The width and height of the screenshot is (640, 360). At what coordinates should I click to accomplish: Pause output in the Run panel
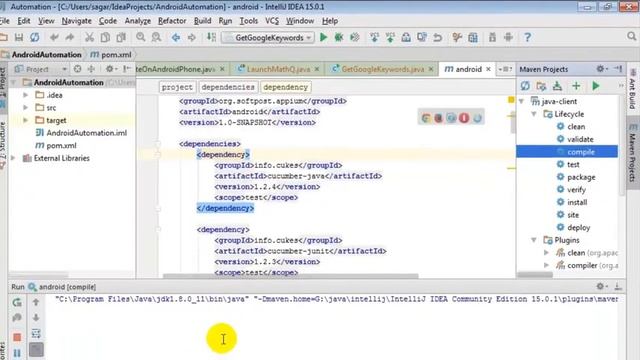point(17,353)
